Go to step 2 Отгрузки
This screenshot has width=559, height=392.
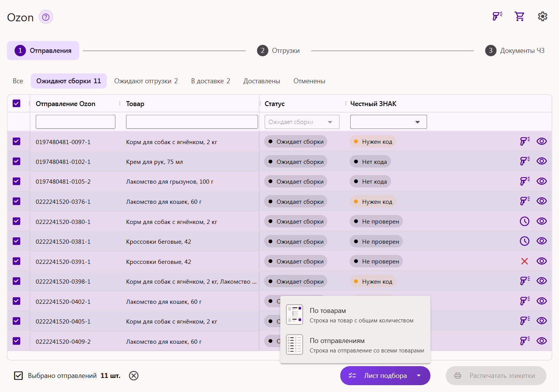coord(278,51)
